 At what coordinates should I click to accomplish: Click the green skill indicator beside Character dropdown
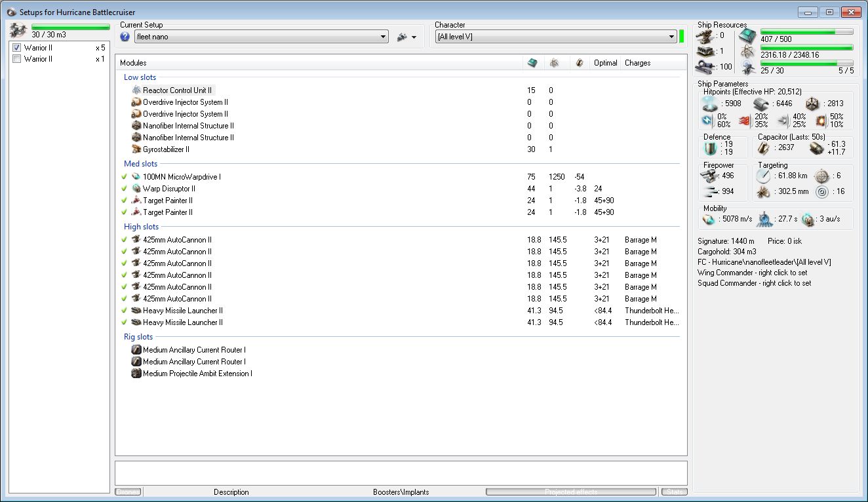pyautogui.click(x=682, y=37)
